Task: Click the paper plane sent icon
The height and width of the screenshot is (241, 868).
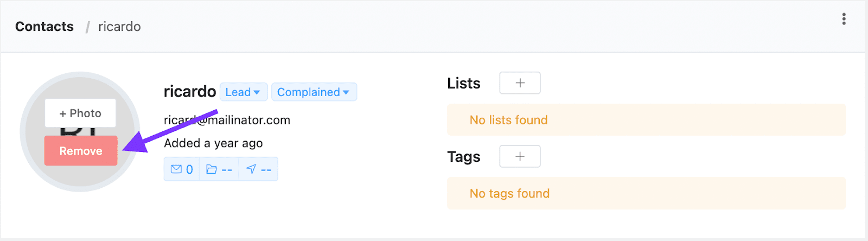Action: tap(251, 169)
